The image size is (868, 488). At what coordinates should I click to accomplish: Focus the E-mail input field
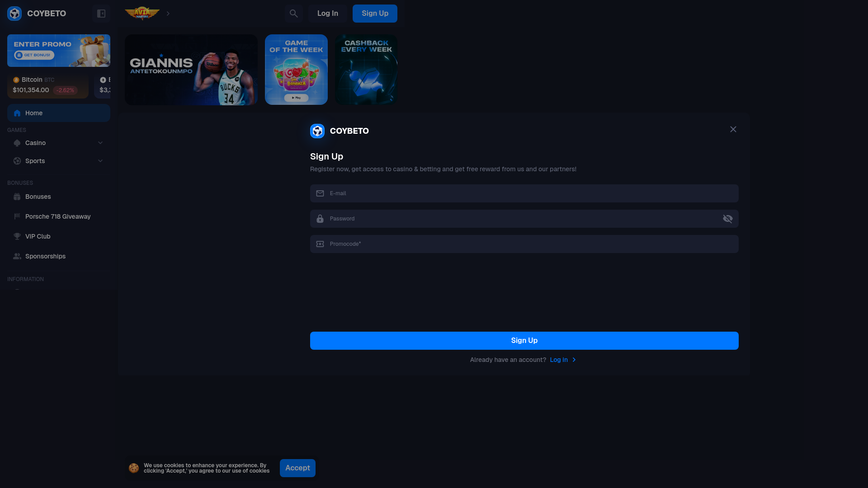(x=524, y=193)
